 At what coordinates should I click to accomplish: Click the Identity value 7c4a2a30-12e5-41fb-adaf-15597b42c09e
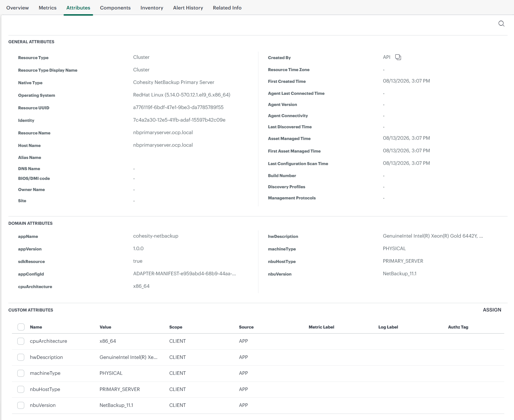179,120
